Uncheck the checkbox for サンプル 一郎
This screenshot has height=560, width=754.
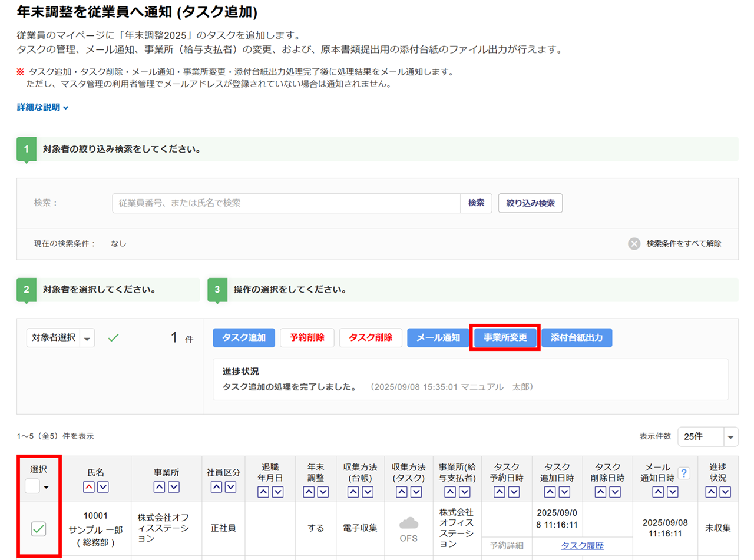[39, 529]
